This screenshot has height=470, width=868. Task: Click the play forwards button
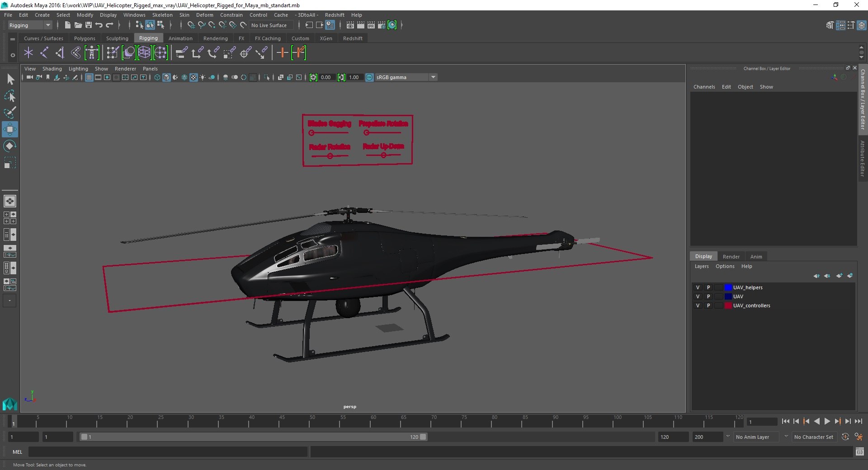pos(827,421)
